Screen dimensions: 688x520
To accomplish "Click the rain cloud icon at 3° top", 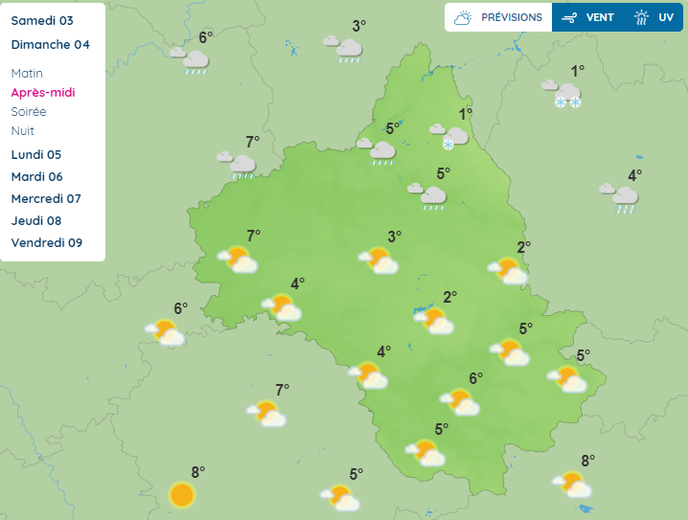I will pyautogui.click(x=343, y=50).
